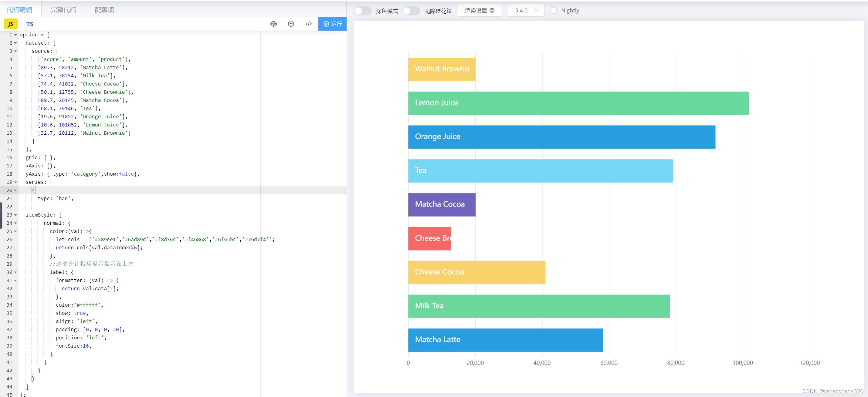Click the </> view source icon

[308, 24]
